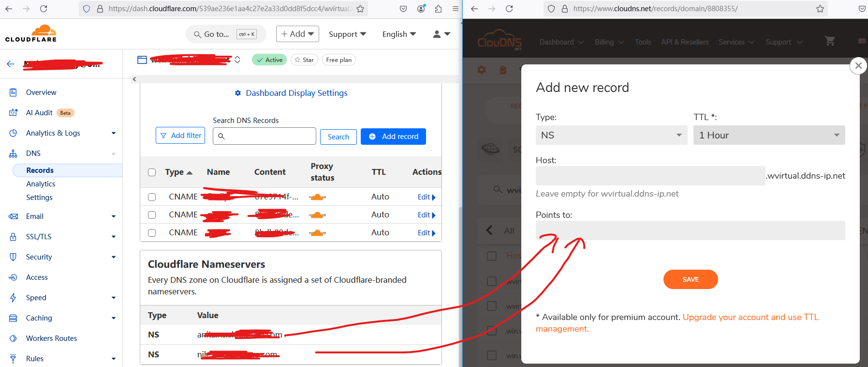Open Pocket icon in ClouDNS window
Image resolution: width=868 pixels, height=367 pixels.
click(x=862, y=9)
